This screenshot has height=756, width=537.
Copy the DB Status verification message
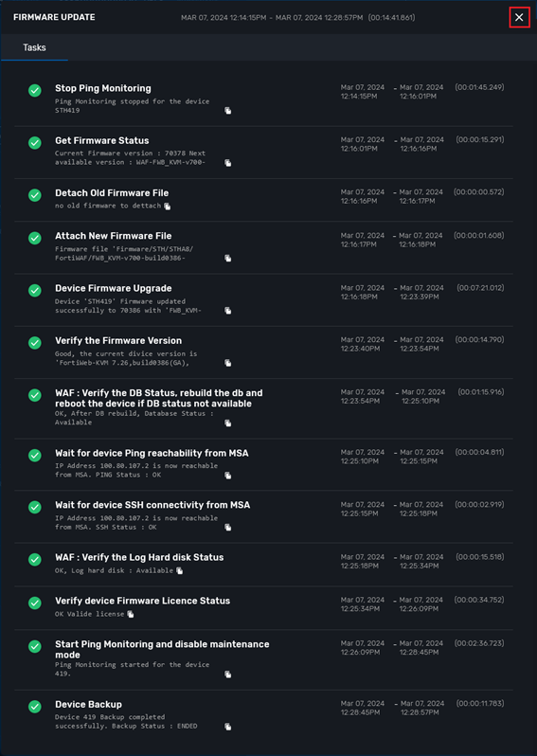click(x=227, y=423)
